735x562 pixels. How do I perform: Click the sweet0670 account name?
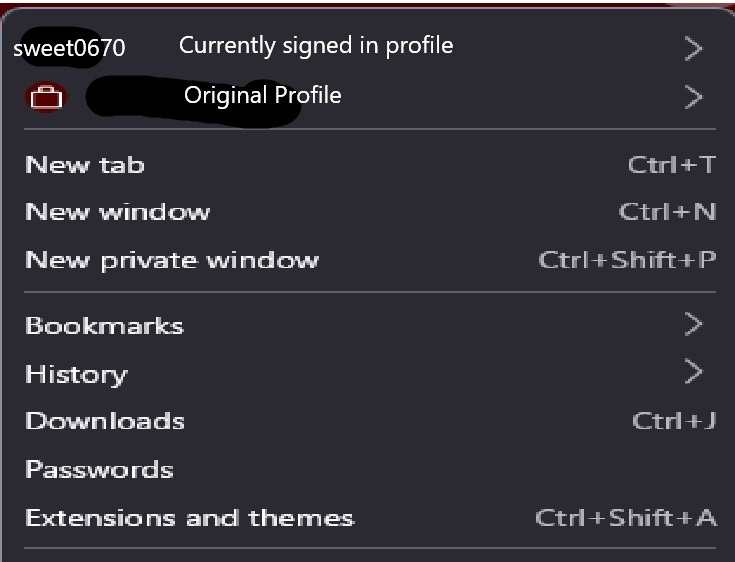(69, 48)
